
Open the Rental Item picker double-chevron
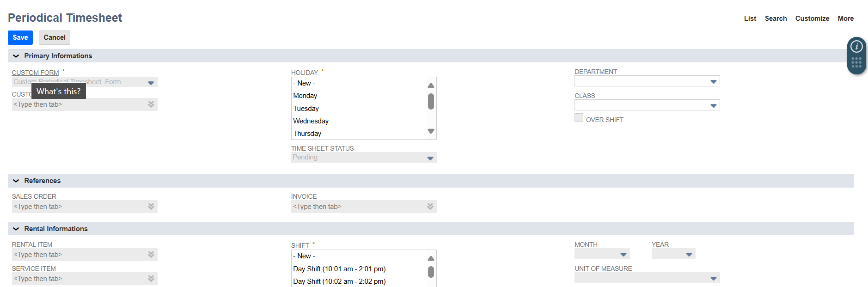(151, 255)
